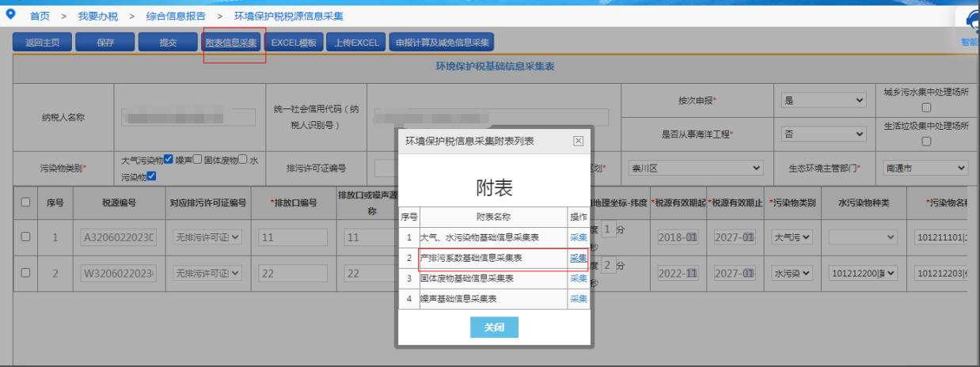Screen dimensions: 980x367
Task: Click 采集 link for 产排污系数基础信息采集表
Action: (579, 258)
